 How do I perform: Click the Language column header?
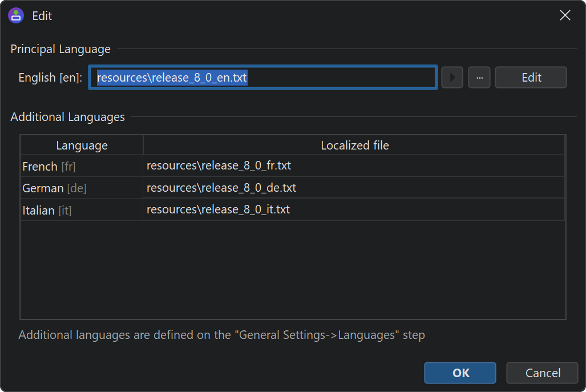click(82, 146)
